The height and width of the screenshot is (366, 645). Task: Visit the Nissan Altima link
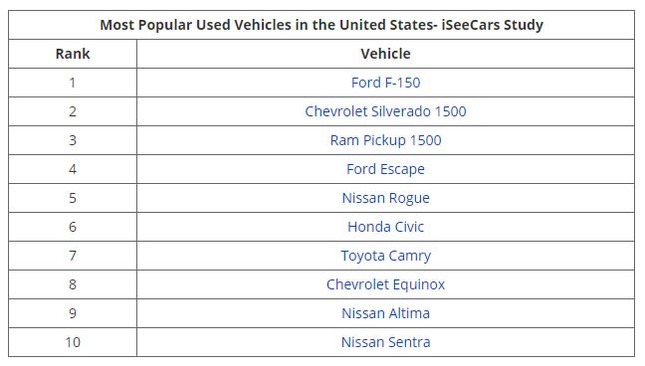tap(385, 313)
